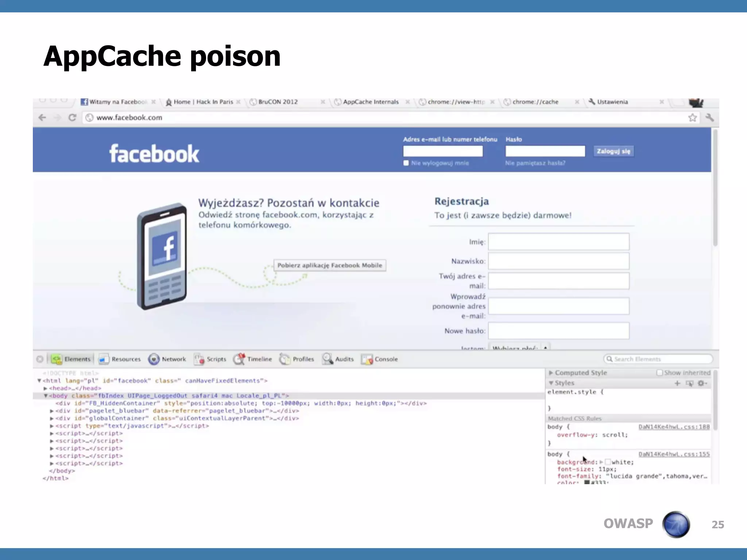
Task: Expand the script type text/javascript node
Action: point(52,426)
